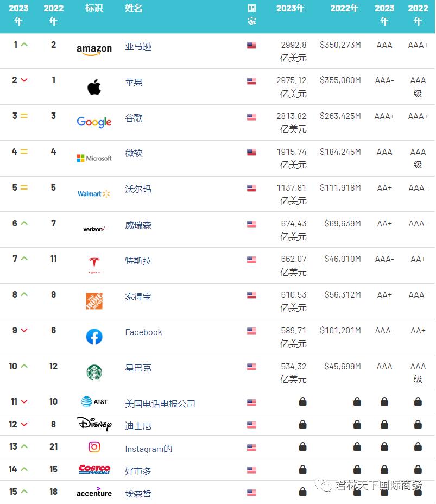Open the Instagram camera logo

[x=93, y=446]
